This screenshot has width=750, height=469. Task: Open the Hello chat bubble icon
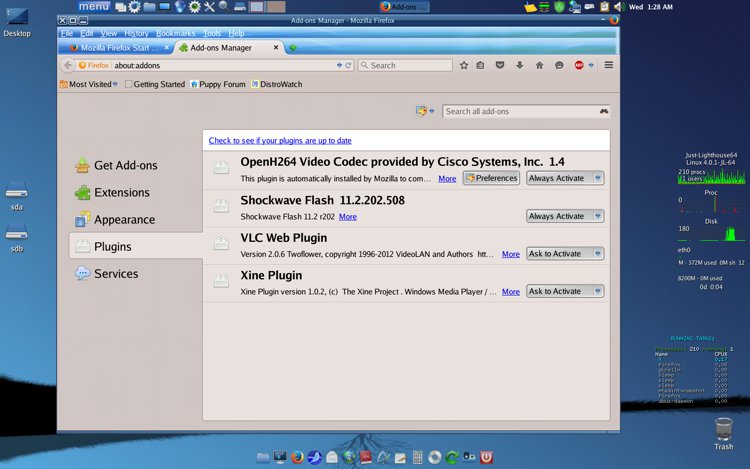point(559,65)
